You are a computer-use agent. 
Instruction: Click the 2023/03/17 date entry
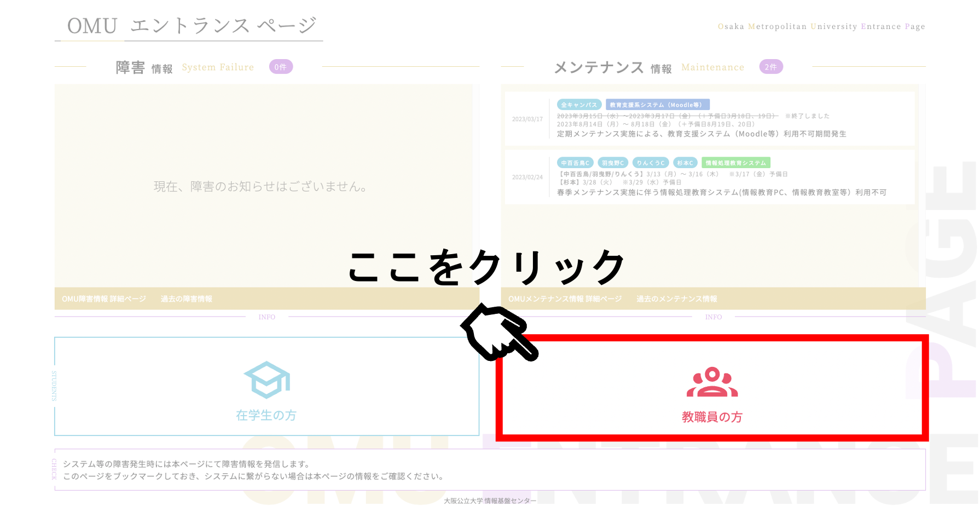pyautogui.click(x=527, y=119)
